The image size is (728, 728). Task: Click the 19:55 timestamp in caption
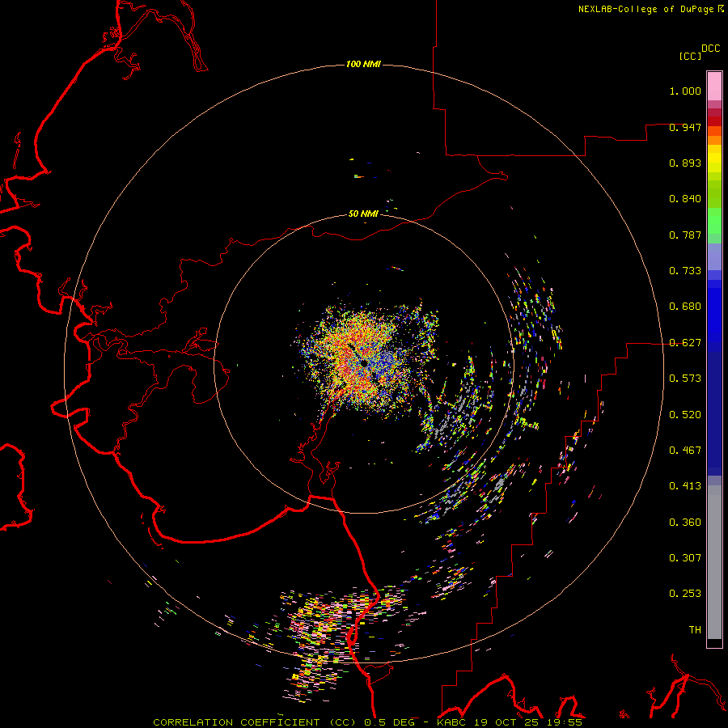click(x=565, y=722)
